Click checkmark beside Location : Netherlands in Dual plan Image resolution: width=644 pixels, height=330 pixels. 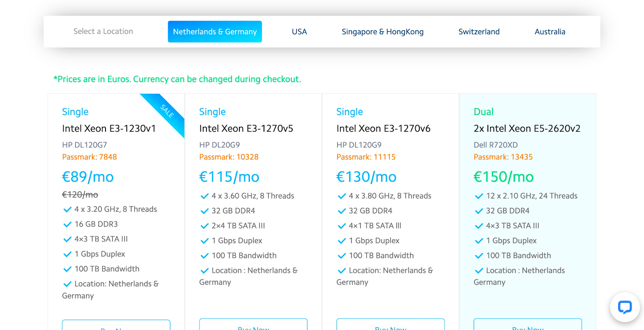479,270
